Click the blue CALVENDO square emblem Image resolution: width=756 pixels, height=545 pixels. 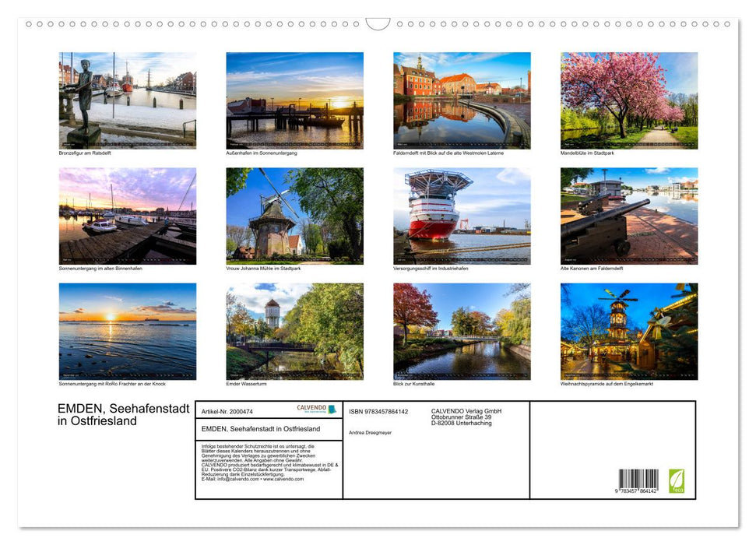tap(332, 409)
